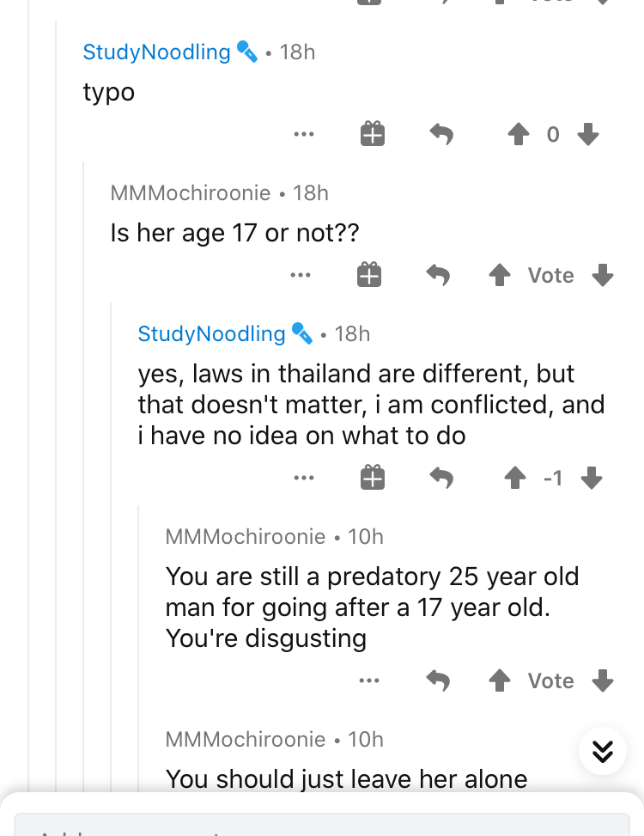
Task: Downvote StudyNoodling's "typo" comment
Action: pos(588,134)
